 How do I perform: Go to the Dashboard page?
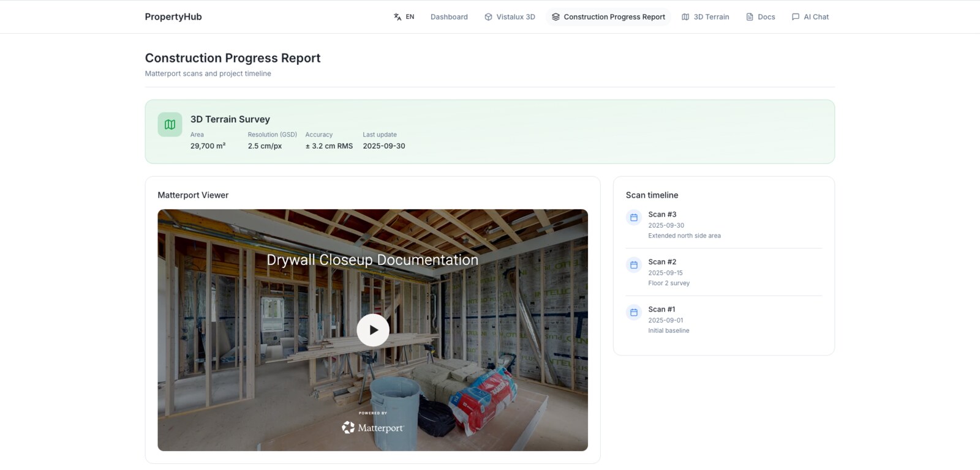click(x=449, y=17)
